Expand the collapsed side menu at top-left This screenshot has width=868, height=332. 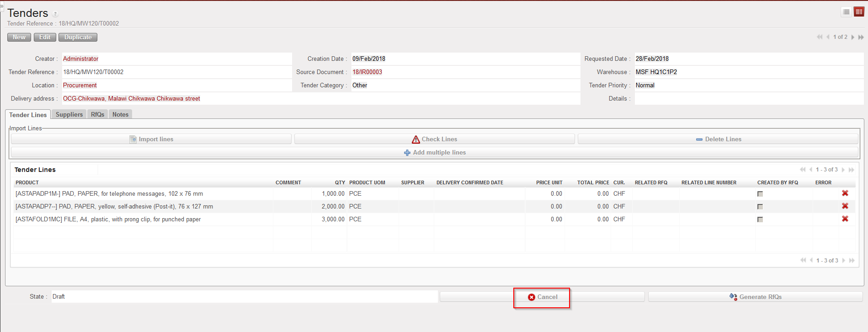2,5
